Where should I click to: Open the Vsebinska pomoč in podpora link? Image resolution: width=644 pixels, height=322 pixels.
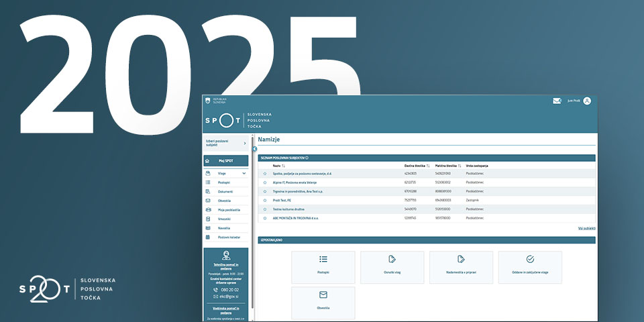pyautogui.click(x=226, y=310)
